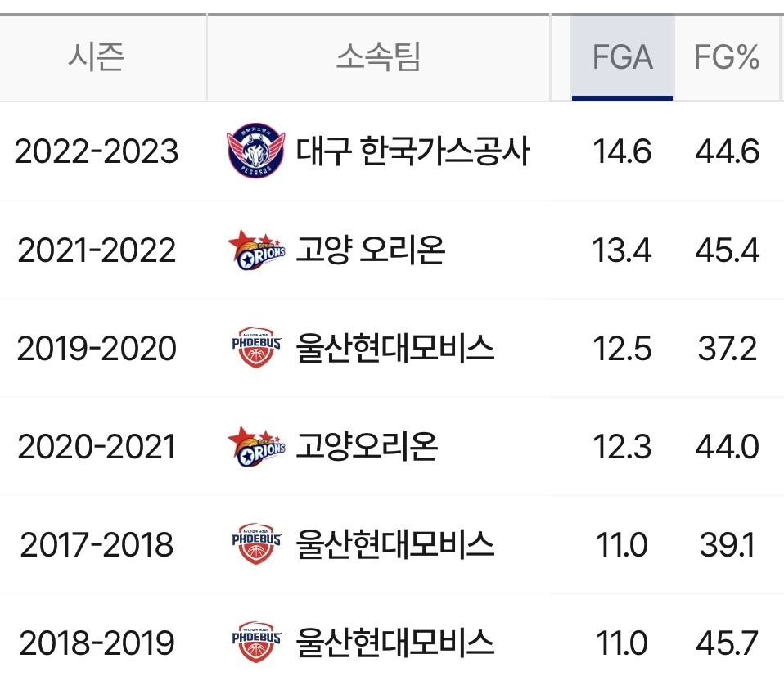The height and width of the screenshot is (690, 784).
Task: Click the 37.2 FG% value
Action: pyautogui.click(x=727, y=349)
